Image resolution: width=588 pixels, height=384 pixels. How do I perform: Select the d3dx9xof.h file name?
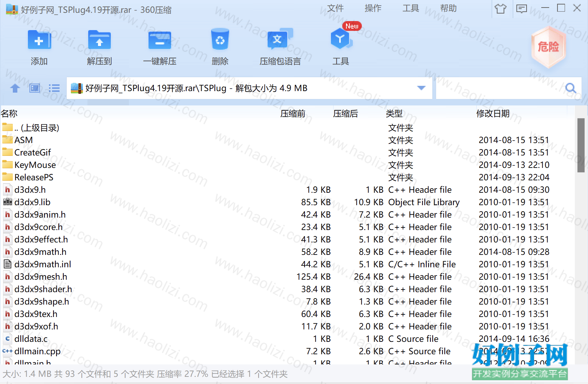coord(36,326)
